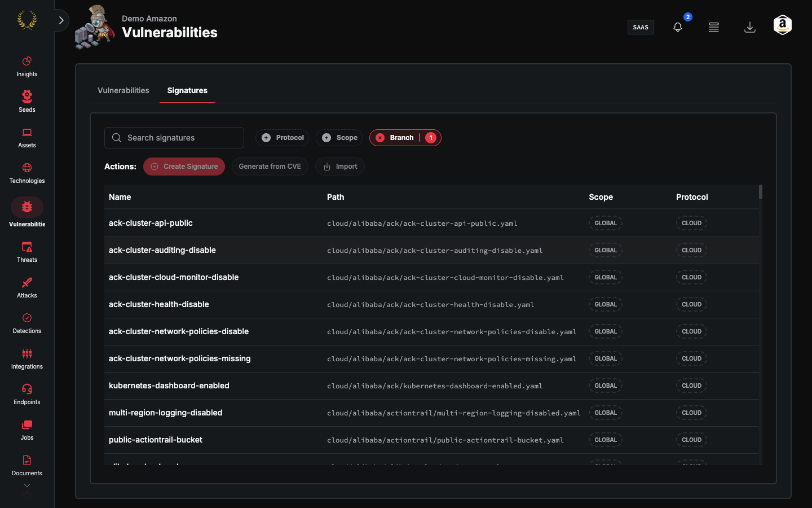812x508 pixels.
Task: Select the Signatures tab
Action: coord(187,90)
